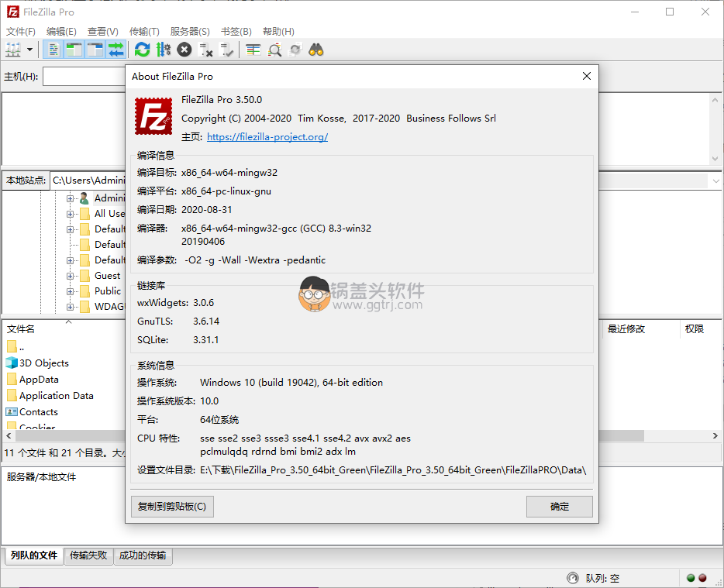Close the About FileZilla Pro dialog

tap(586, 76)
